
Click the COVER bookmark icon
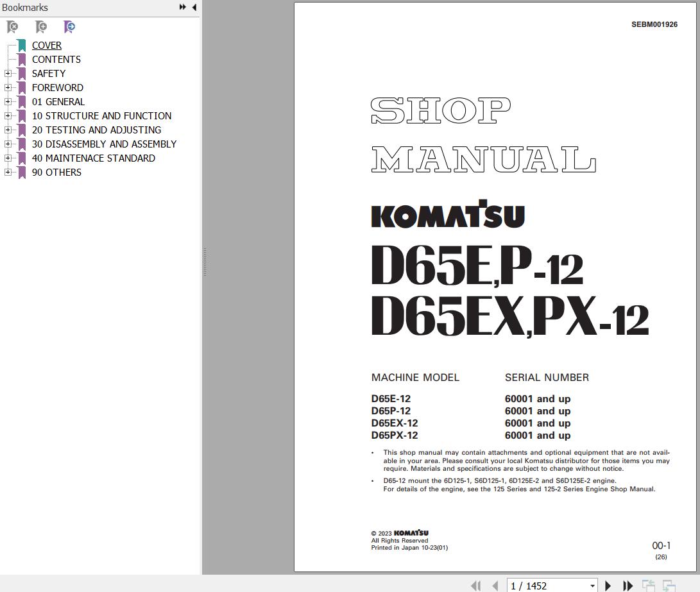coord(21,46)
